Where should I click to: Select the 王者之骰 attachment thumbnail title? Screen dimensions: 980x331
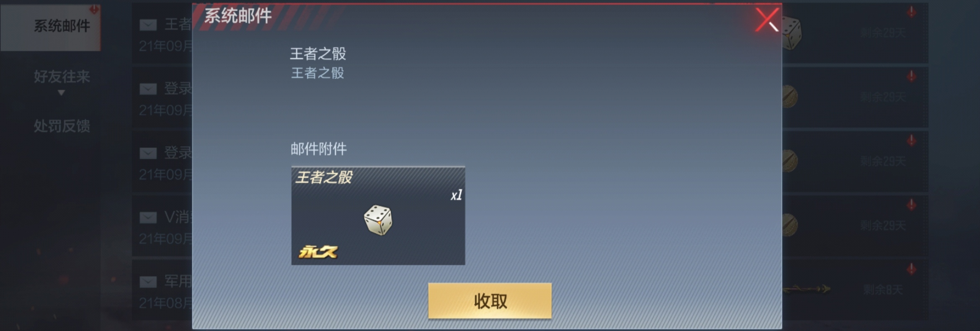pyautogui.click(x=324, y=177)
